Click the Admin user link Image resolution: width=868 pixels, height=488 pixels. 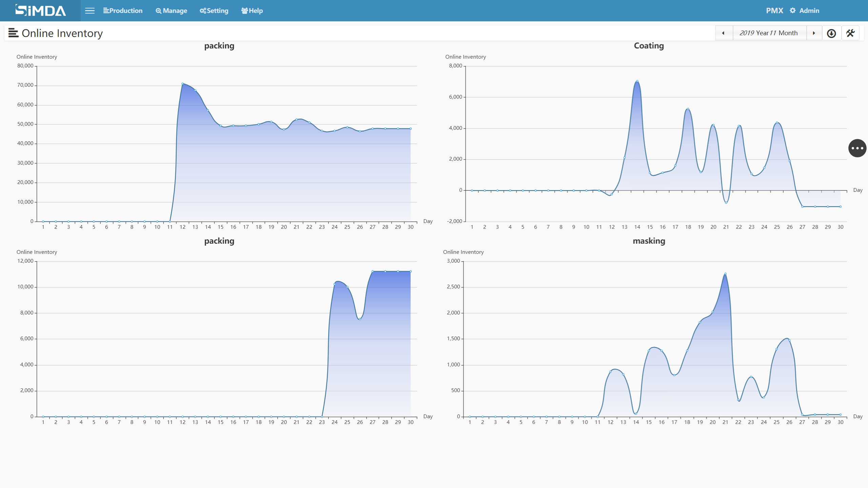click(809, 11)
